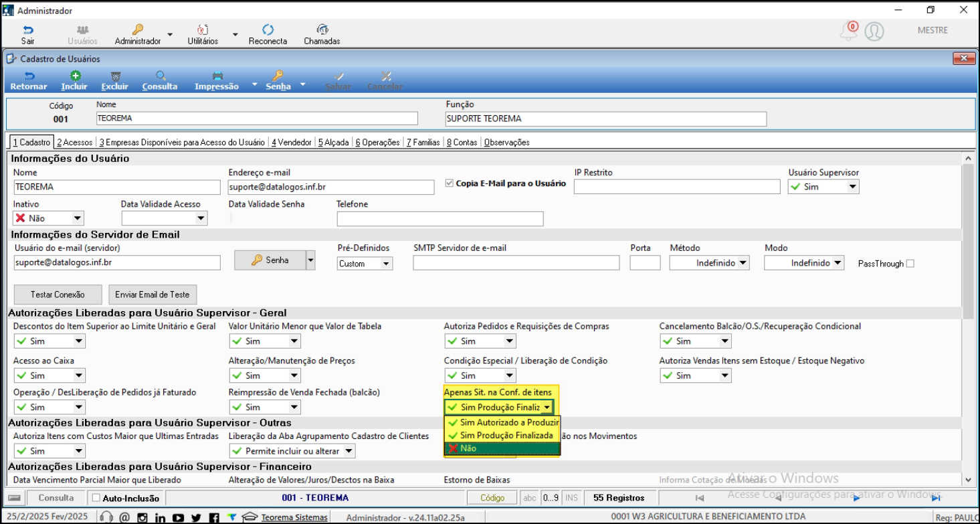
Task: Switch to the 8 Contas tab
Action: tap(462, 143)
